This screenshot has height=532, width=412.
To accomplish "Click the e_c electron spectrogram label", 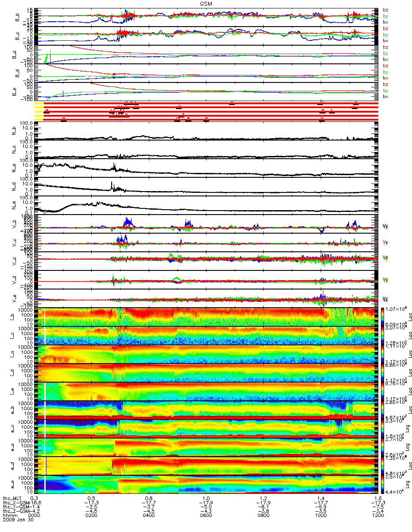I will click(x=12, y=429).
